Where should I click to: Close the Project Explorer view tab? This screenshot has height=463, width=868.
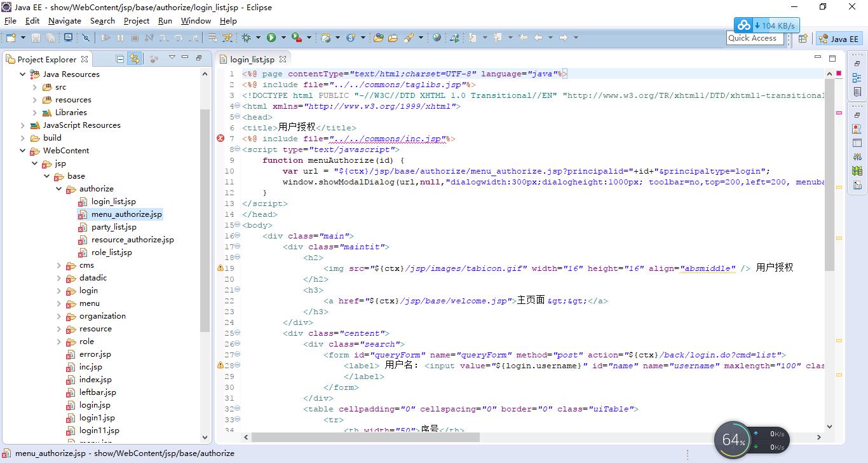pyautogui.click(x=85, y=59)
